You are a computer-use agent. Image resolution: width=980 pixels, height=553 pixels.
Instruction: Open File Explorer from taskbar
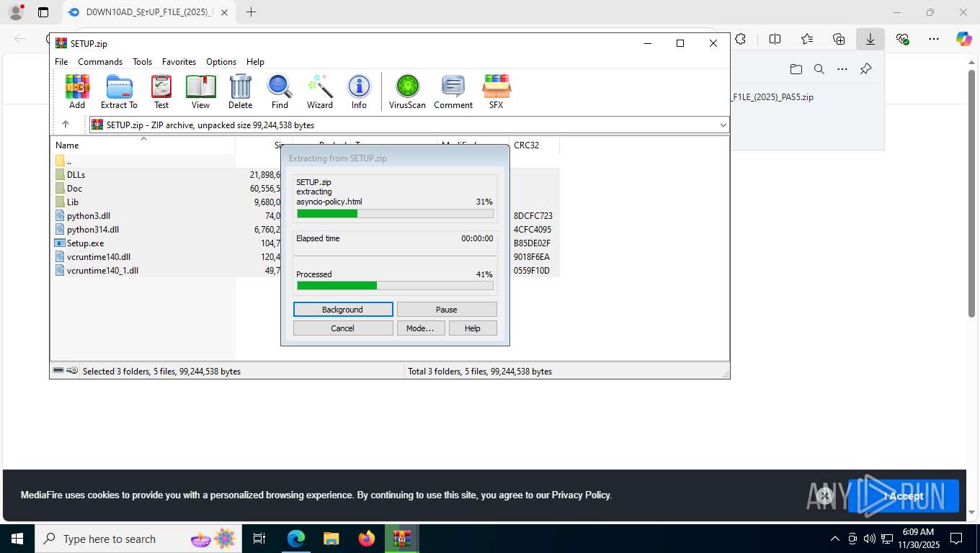(331, 539)
